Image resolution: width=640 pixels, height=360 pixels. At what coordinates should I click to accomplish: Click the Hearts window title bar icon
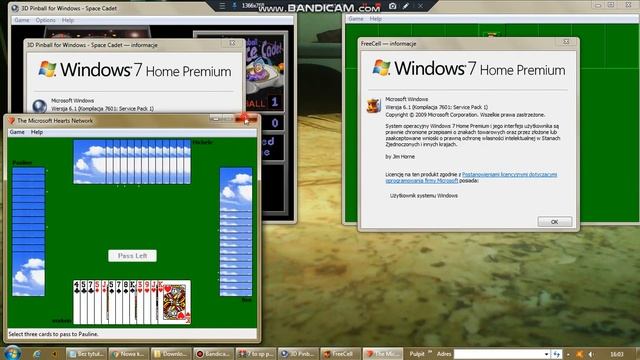(12, 120)
